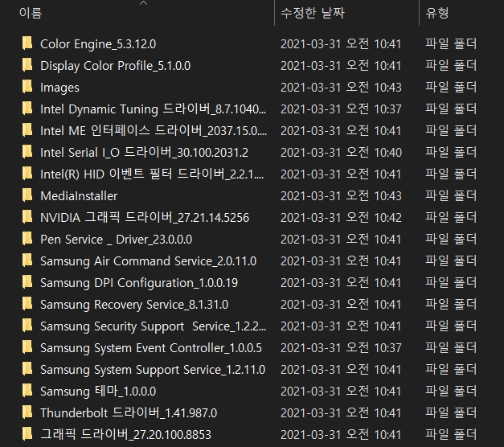Click folder icon of Samsung Security Support Service

pyautogui.click(x=27, y=326)
